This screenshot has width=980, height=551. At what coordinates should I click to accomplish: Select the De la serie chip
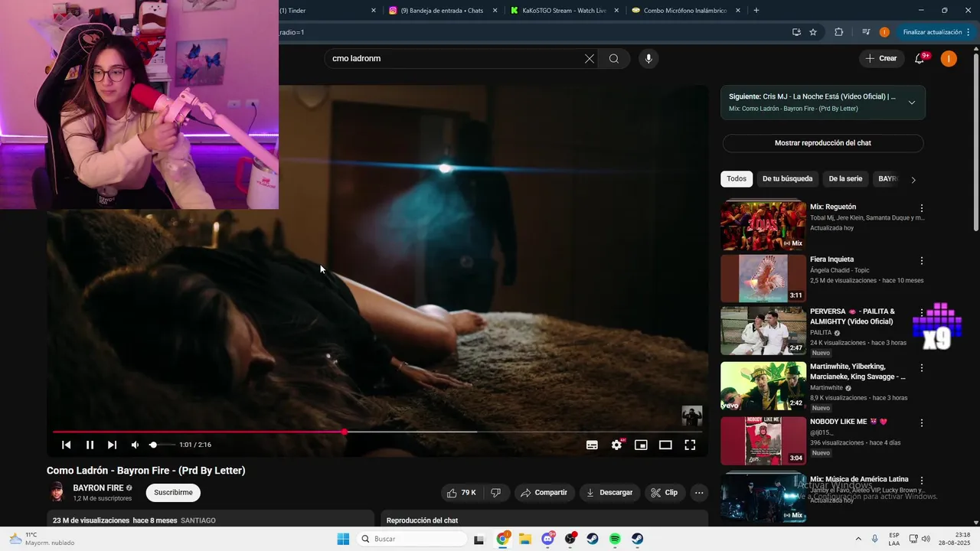(845, 179)
